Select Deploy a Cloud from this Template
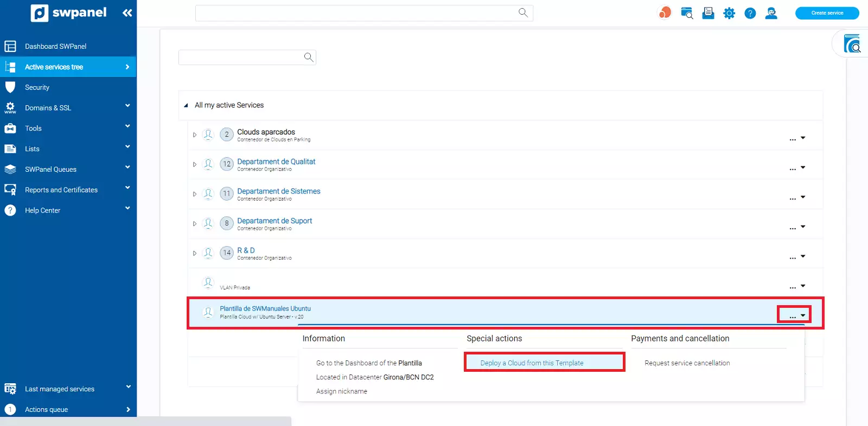Viewport: 868px width, 426px height. (532, 363)
